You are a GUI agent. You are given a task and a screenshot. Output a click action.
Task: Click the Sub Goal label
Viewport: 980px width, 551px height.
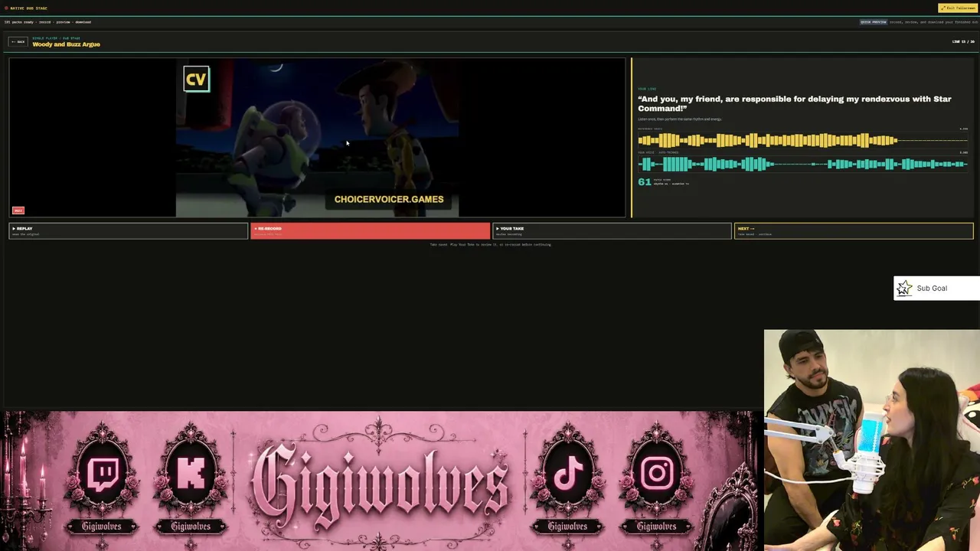point(932,289)
